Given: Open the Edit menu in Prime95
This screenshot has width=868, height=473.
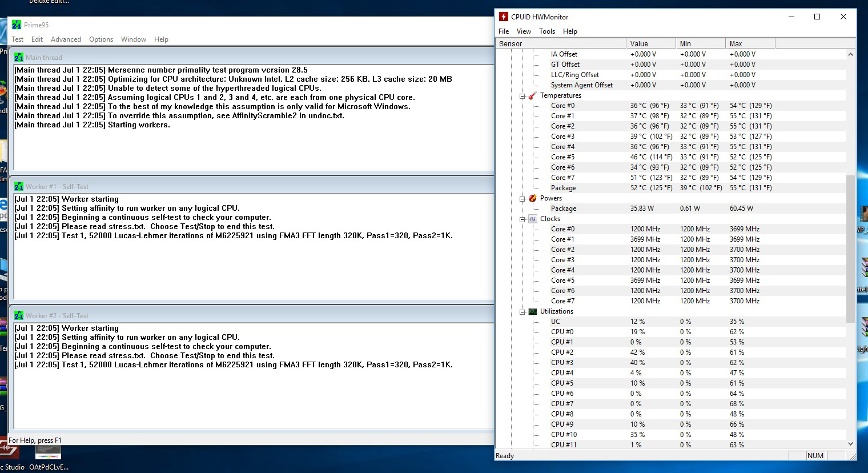Looking at the screenshot, I should click(x=37, y=39).
